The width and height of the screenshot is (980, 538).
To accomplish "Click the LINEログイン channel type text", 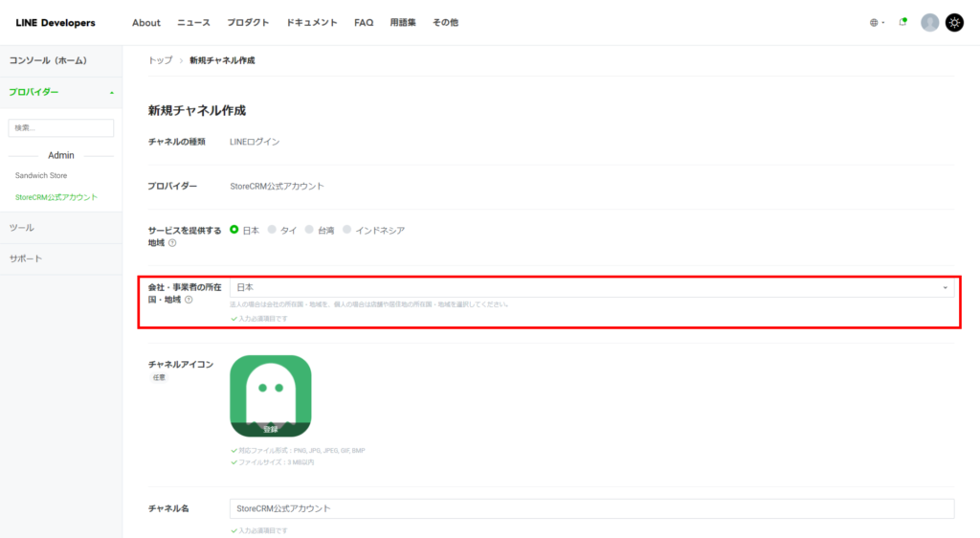I will tap(255, 142).
